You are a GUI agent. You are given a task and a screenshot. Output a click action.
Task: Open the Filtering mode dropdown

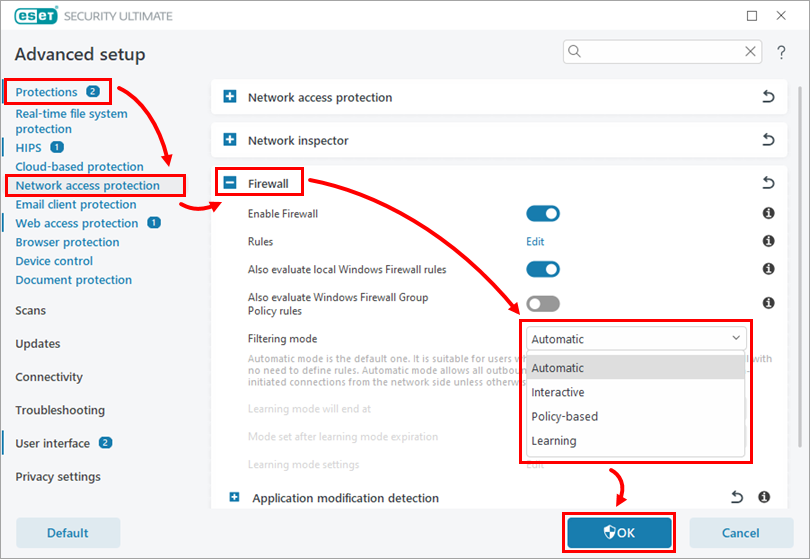(636, 339)
